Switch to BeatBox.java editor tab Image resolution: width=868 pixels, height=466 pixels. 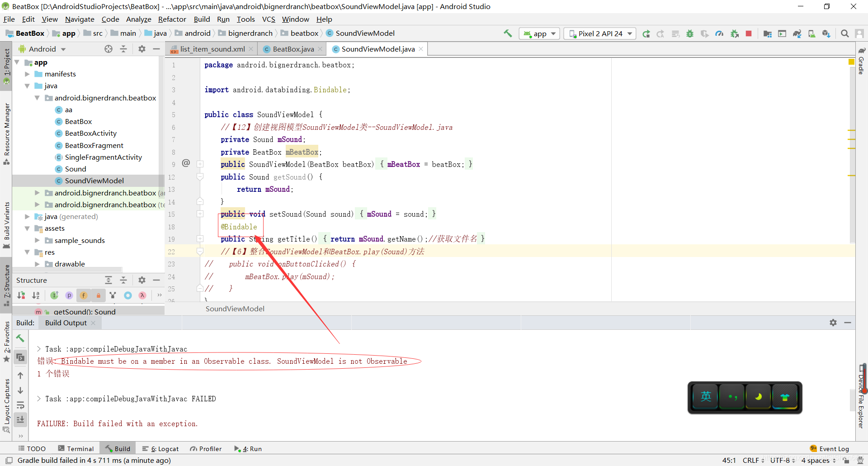coord(292,49)
